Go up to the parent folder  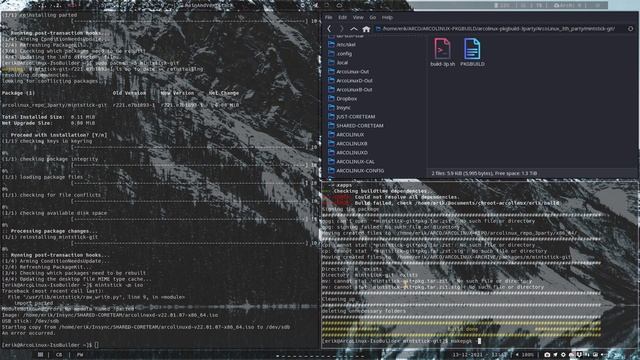[354, 29]
